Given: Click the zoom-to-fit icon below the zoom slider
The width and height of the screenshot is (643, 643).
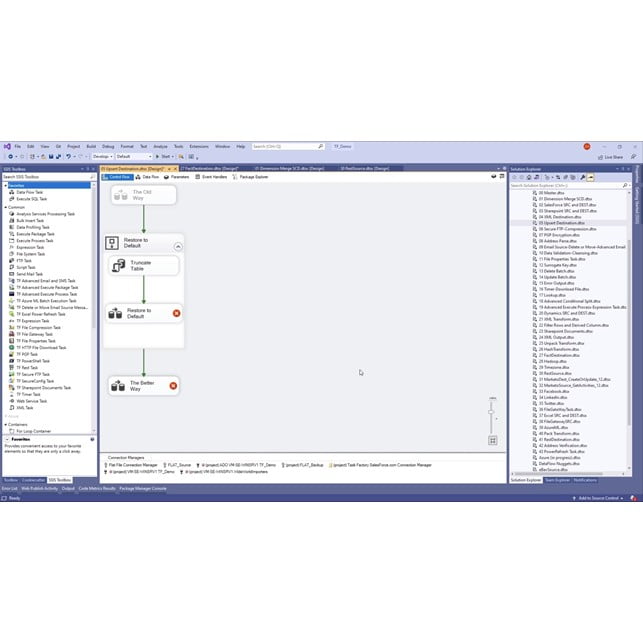Looking at the screenshot, I should pos(492,440).
